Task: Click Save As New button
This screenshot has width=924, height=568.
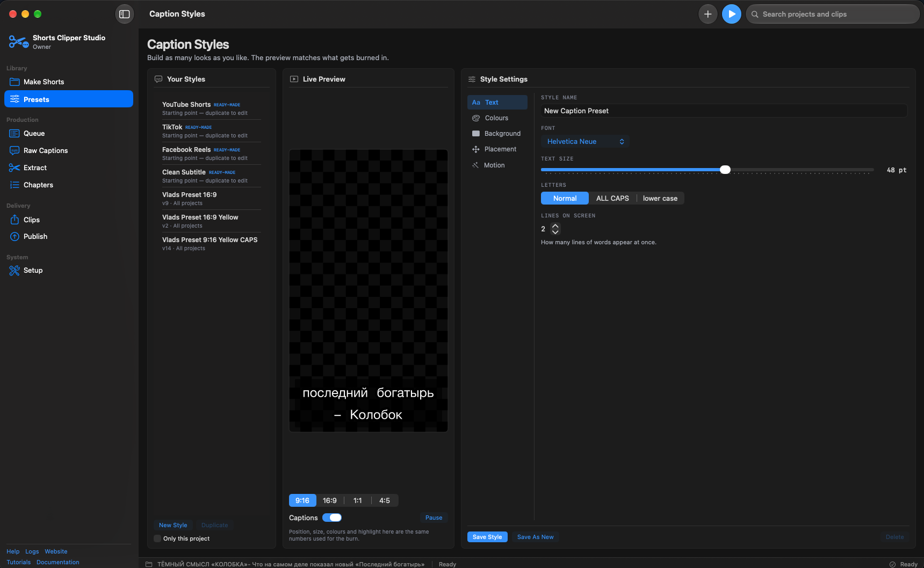Action: click(x=536, y=537)
